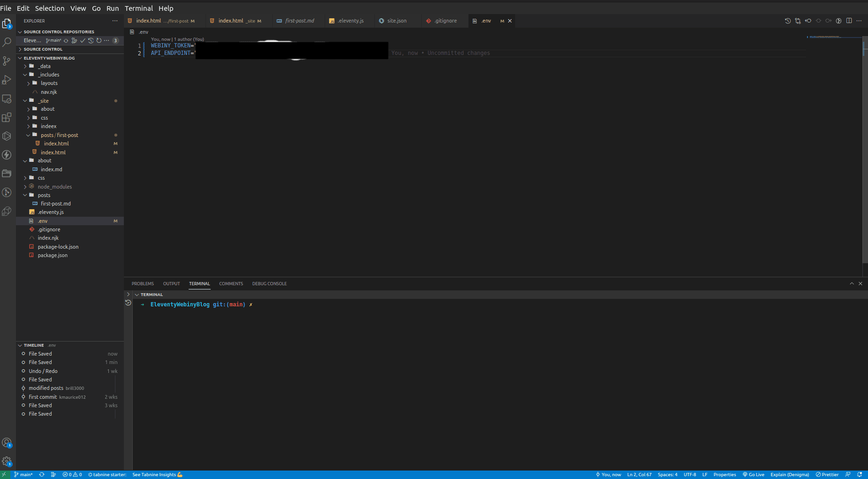
Task: Split the editor to the right
Action: [849, 21]
